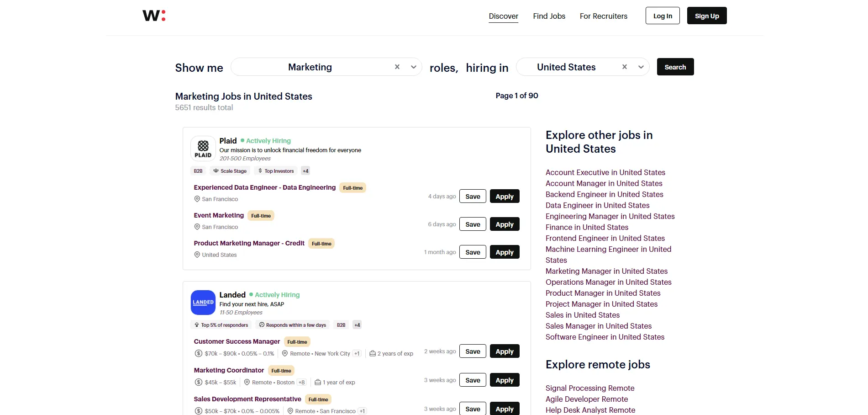Screen dimensions: 868x415
Task: Open Backend Engineer in United States link
Action: pyautogui.click(x=605, y=194)
